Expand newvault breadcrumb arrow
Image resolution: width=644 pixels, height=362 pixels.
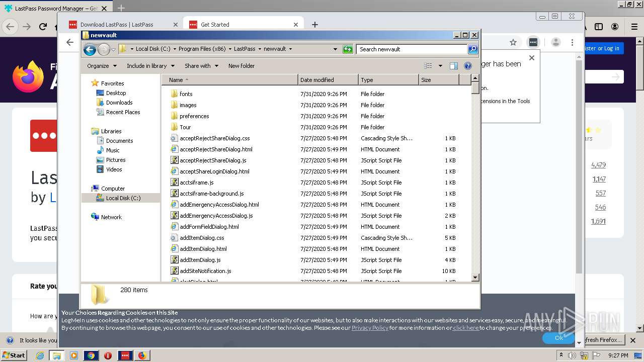(290, 49)
